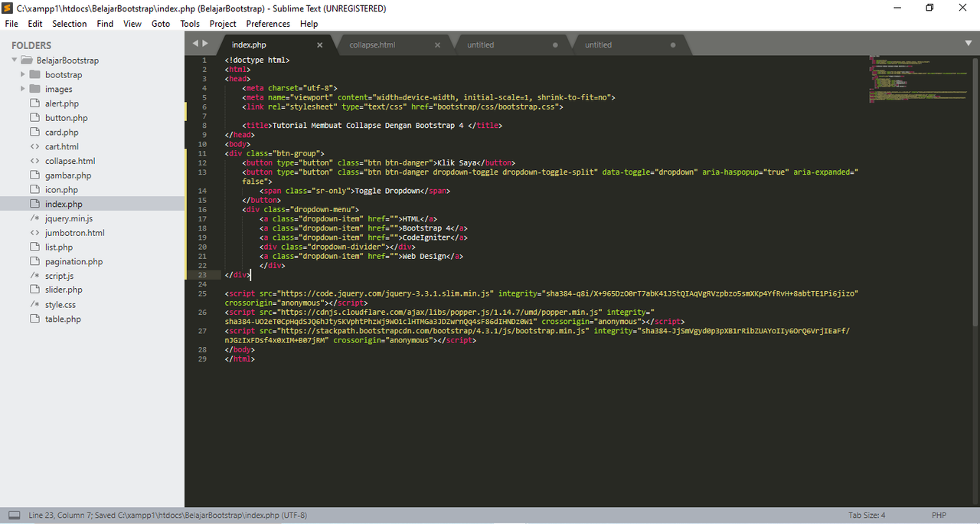Viewport: 980px width, 524px height.
Task: Open the File menu
Action: coord(11,24)
